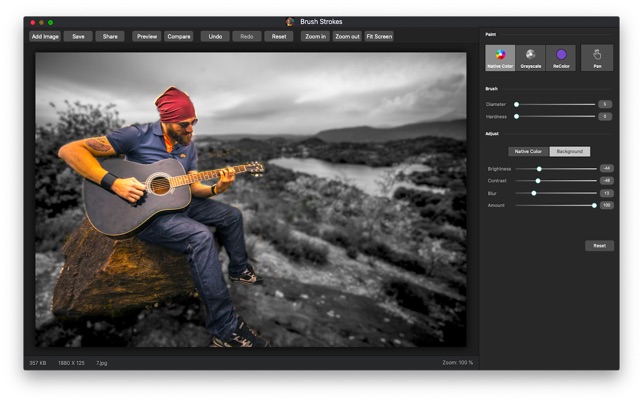Zoom out of the image
The width and height of the screenshot is (643, 402).
[347, 36]
